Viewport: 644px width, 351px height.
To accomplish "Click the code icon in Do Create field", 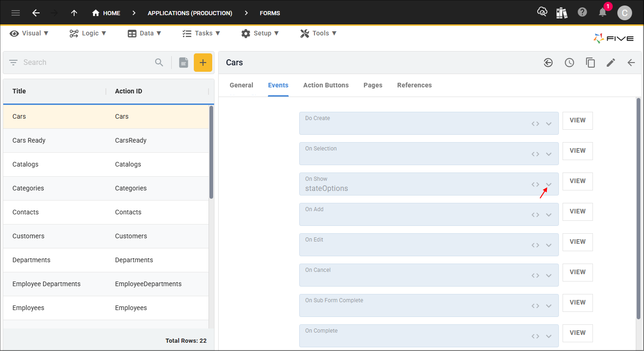I will click(535, 124).
